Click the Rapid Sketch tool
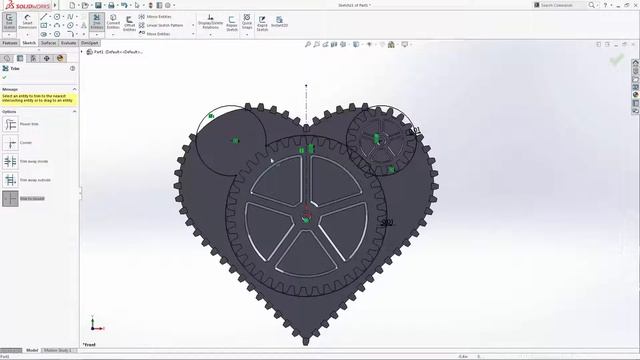 (262, 23)
